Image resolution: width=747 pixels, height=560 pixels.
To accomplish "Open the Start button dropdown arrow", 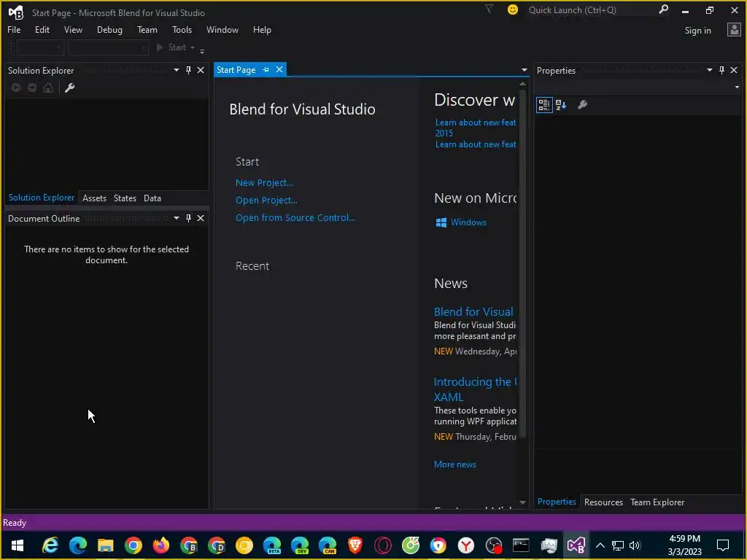I will pyautogui.click(x=193, y=47).
